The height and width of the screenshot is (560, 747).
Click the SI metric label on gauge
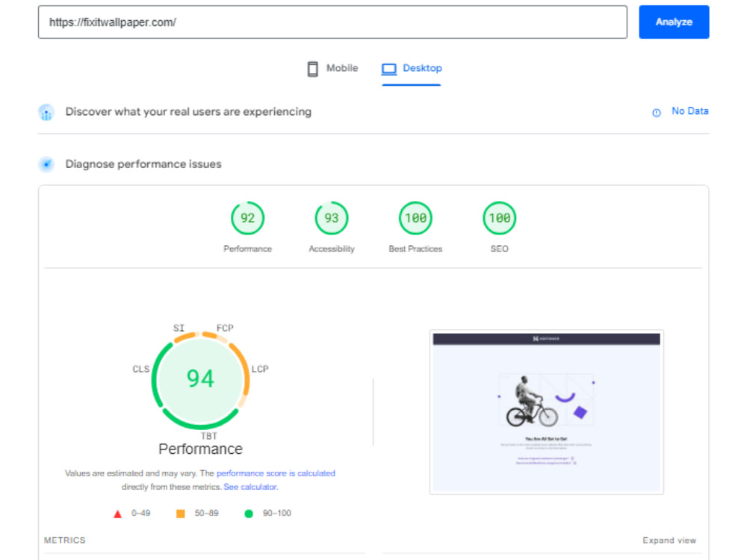click(179, 328)
